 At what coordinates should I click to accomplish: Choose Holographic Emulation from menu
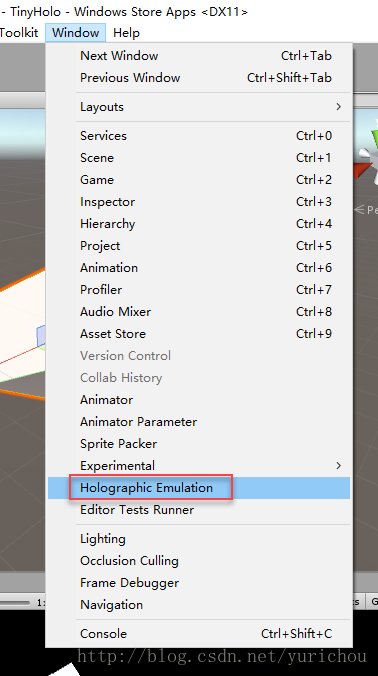[199, 488]
